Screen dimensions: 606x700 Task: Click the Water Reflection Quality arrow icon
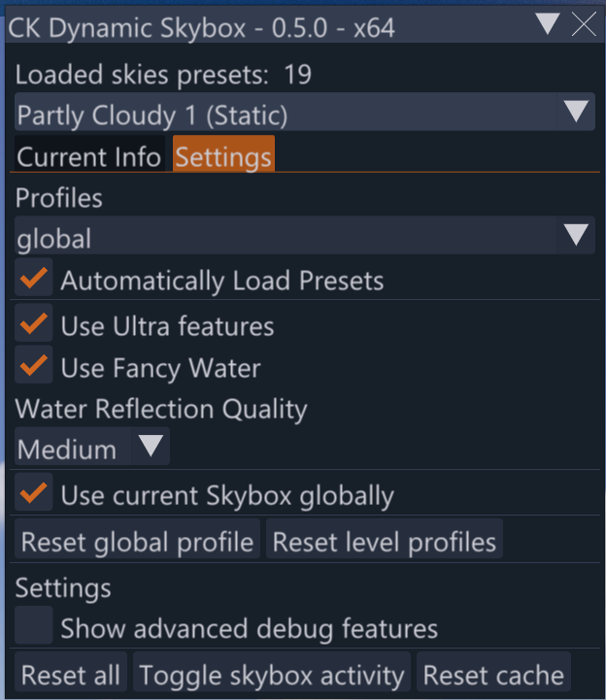151,448
